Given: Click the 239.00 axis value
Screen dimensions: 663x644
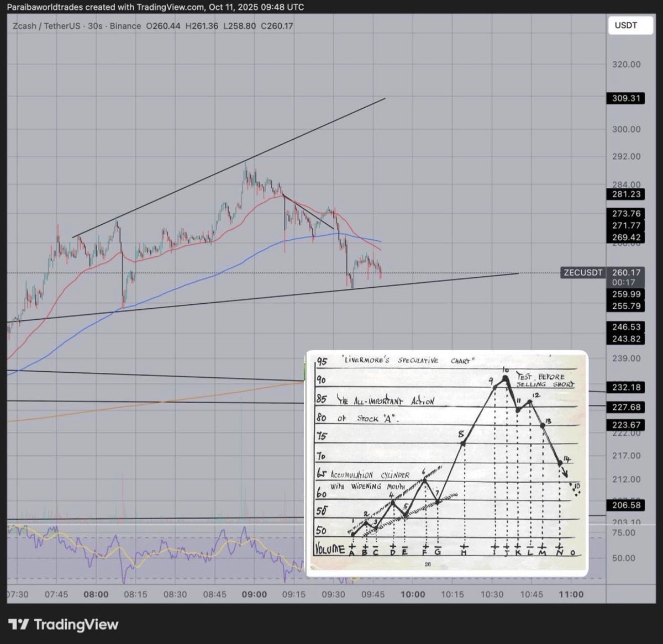Looking at the screenshot, I should (x=626, y=358).
